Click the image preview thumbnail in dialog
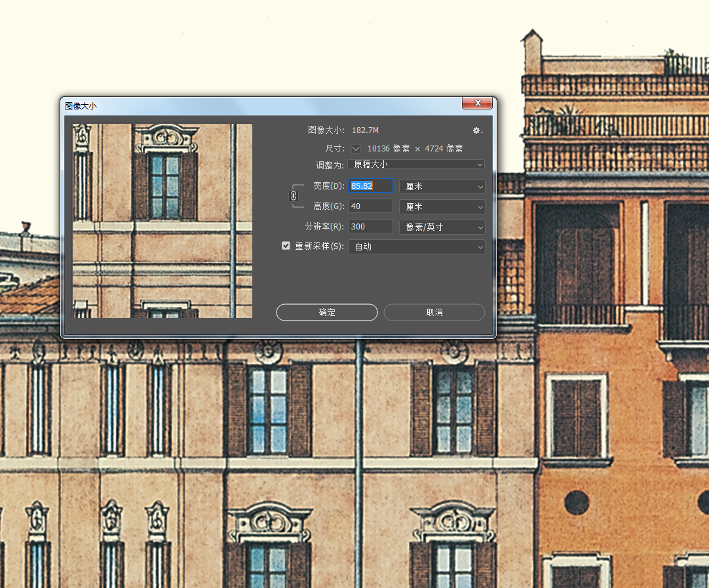709x588 pixels. click(163, 221)
